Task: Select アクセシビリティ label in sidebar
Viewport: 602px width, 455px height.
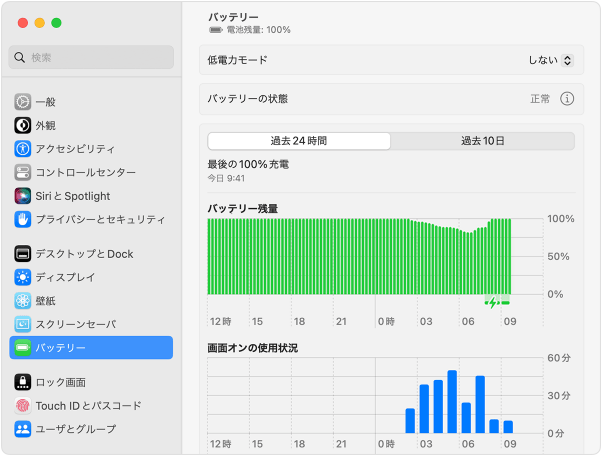Action: (x=75, y=149)
